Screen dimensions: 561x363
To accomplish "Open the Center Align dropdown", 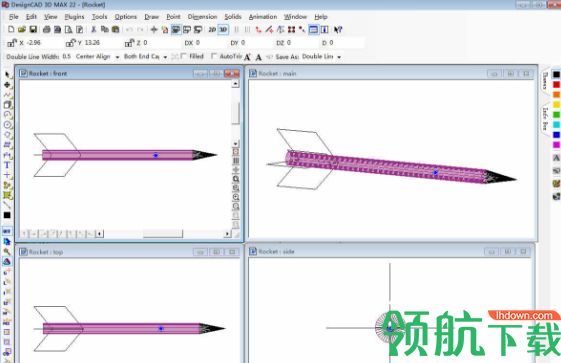I will [x=117, y=57].
